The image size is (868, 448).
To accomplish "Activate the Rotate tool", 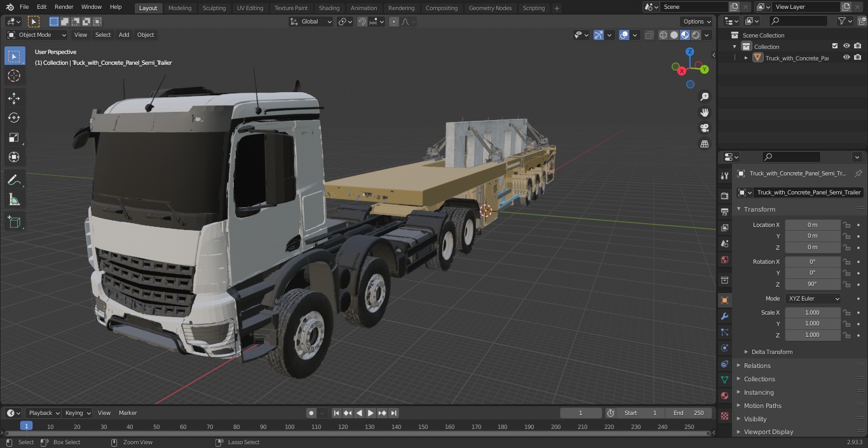I will pyautogui.click(x=14, y=118).
